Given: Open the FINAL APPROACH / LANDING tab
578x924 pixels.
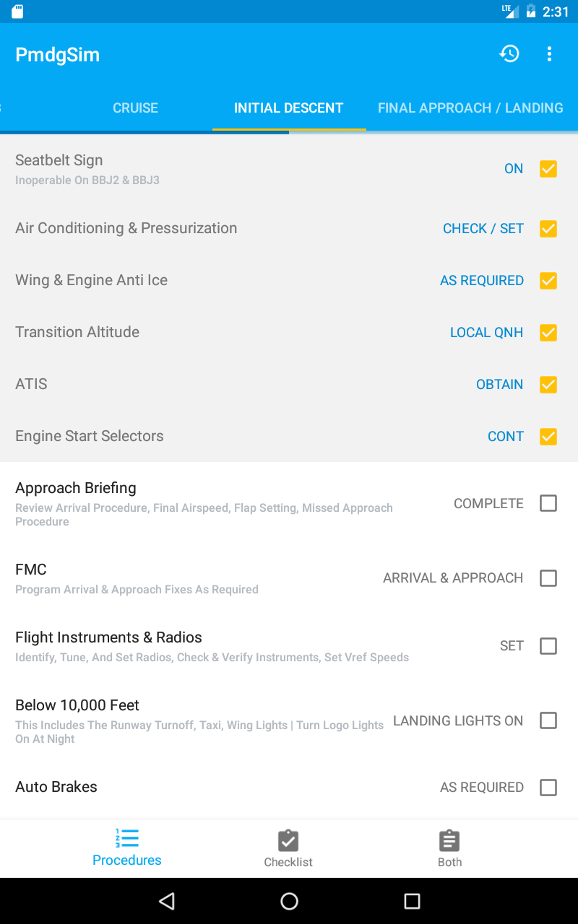Looking at the screenshot, I should 470,108.
